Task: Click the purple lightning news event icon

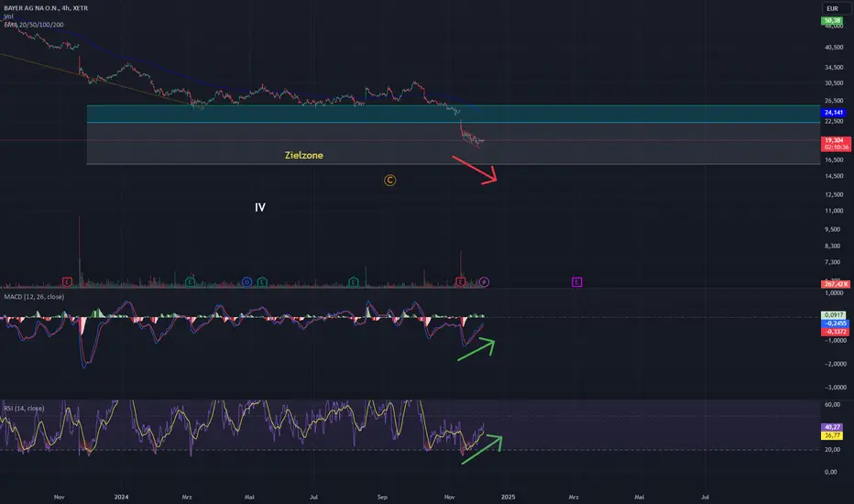Action: point(484,281)
